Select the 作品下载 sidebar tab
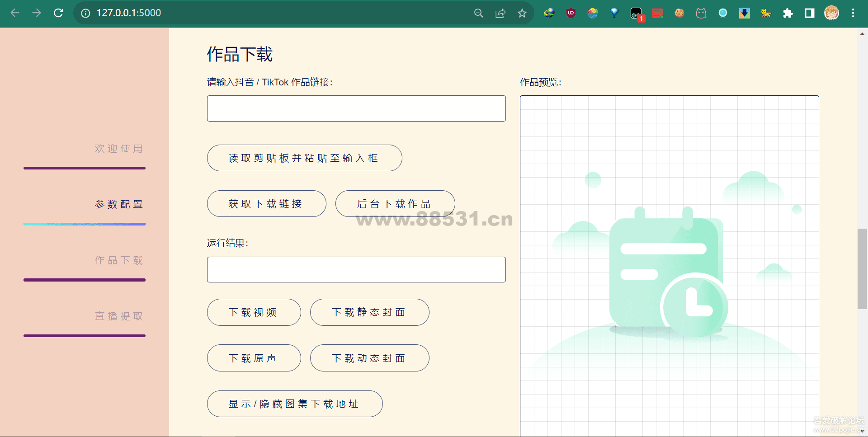Image resolution: width=868 pixels, height=437 pixels. point(119,260)
